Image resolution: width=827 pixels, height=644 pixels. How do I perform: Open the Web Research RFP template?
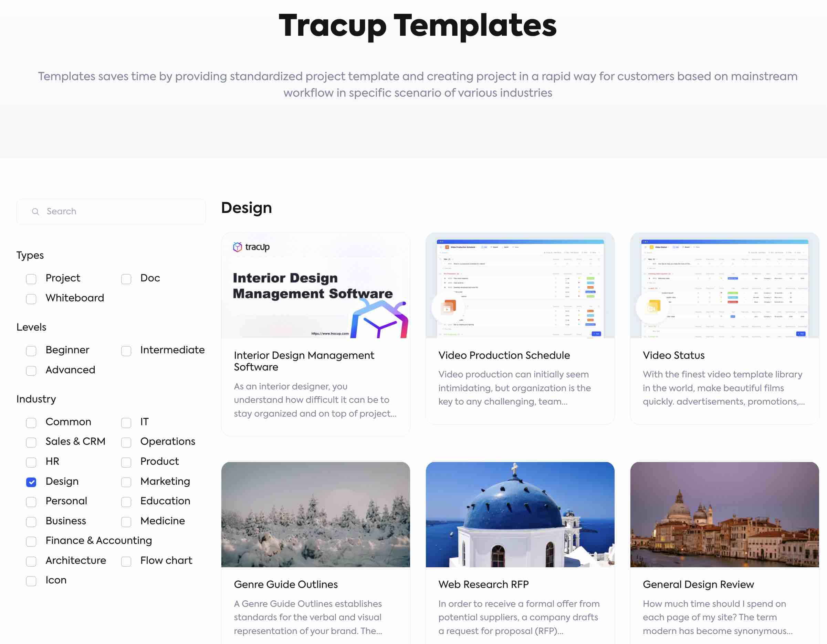pos(483,584)
